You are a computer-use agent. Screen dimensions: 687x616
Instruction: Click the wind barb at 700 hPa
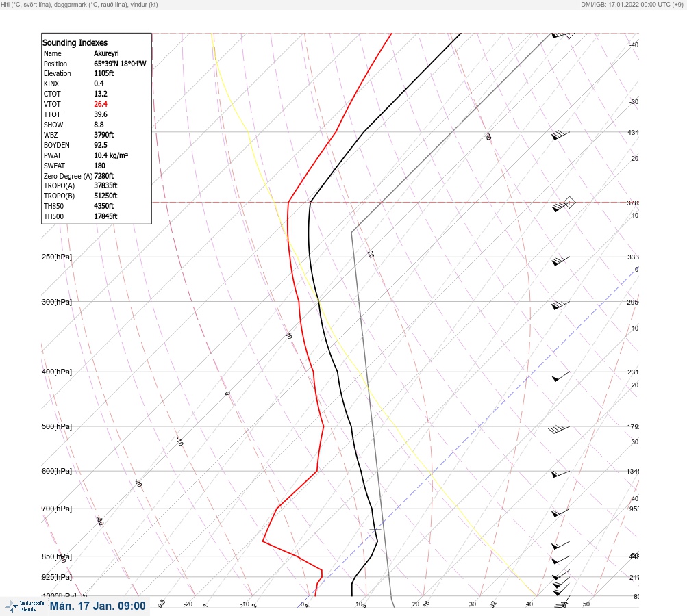[561, 512]
